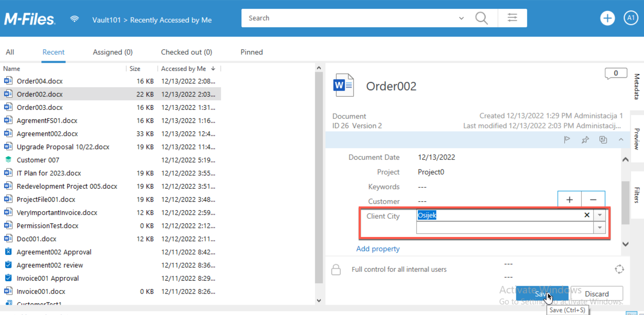644x315 pixels.
Task: Toggle Accessed by Me sort arrow
Action: pyautogui.click(x=213, y=68)
